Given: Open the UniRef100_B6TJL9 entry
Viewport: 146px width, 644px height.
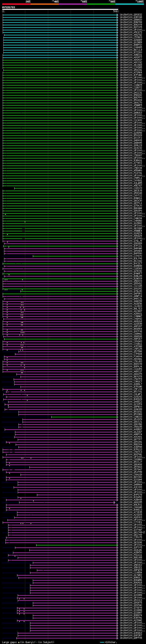Looking at the screenshot, I should click(x=131, y=50).
